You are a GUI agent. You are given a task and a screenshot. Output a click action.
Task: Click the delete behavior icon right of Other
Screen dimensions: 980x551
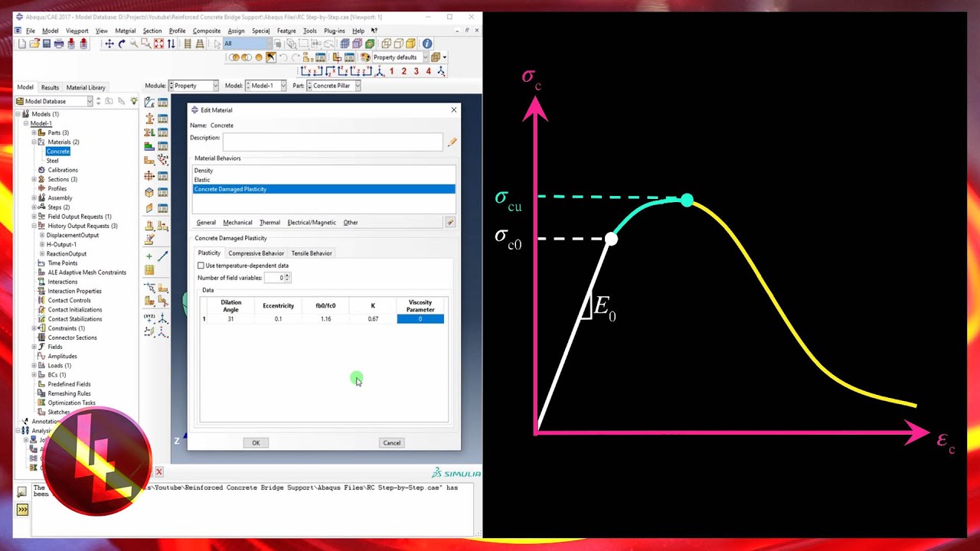450,223
